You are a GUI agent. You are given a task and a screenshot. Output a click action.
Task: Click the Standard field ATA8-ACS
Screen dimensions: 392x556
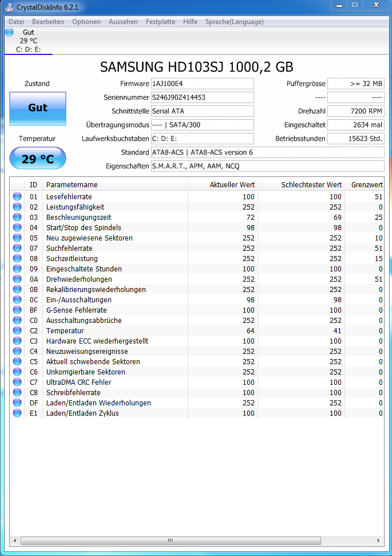268,152
